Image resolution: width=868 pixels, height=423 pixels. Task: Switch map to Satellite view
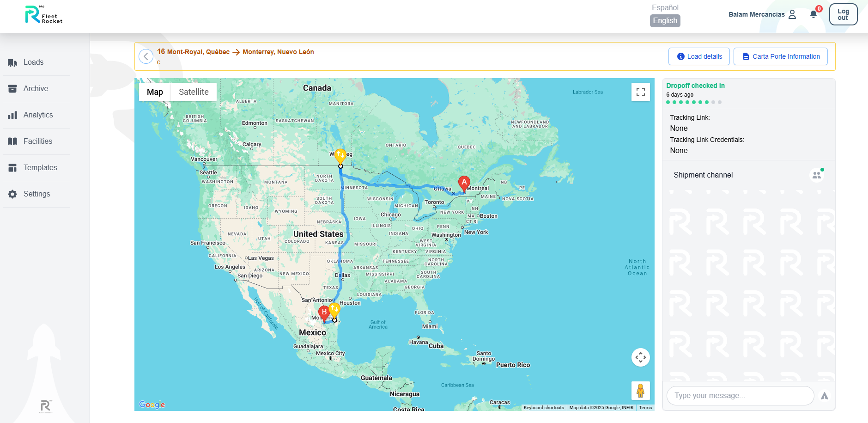point(194,92)
